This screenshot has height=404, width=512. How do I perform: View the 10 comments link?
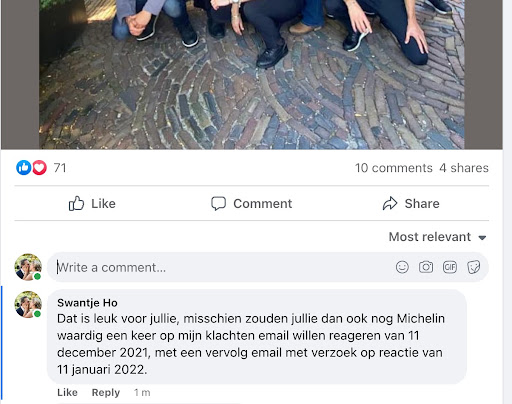(x=393, y=168)
